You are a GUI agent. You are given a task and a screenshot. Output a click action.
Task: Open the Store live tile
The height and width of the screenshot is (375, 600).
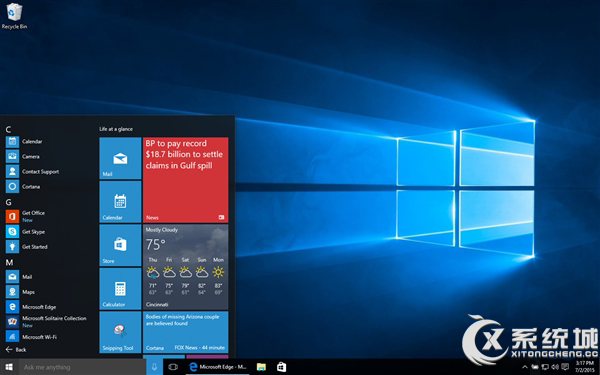[120, 245]
